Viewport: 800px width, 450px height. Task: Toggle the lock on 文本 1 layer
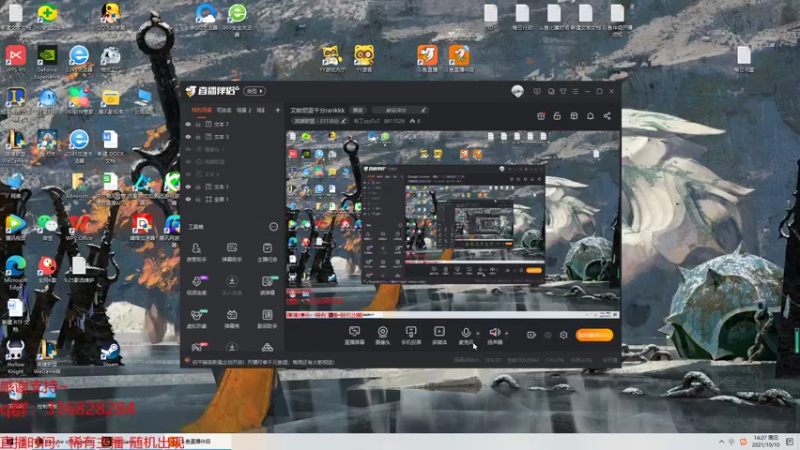click(x=198, y=187)
